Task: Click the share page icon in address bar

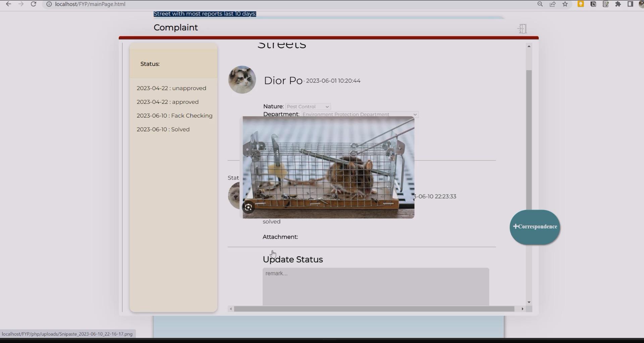Action: pyautogui.click(x=552, y=4)
